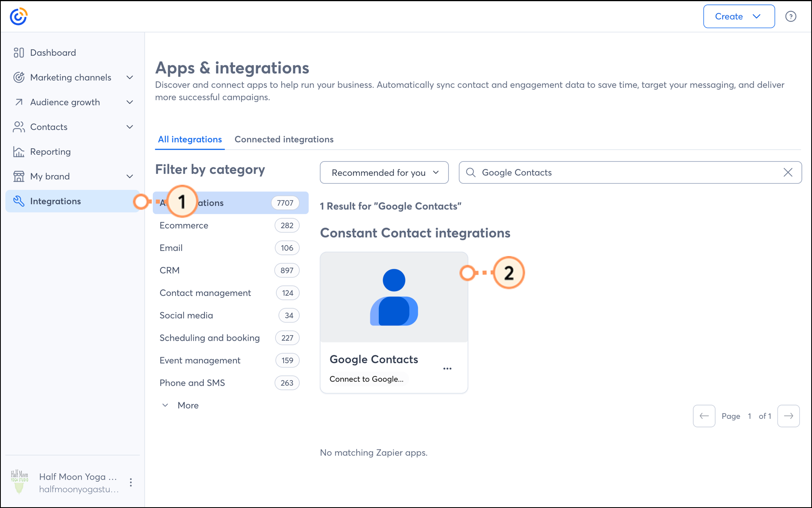812x508 pixels.
Task: Switch to Connected integrations tab
Action: click(x=284, y=139)
